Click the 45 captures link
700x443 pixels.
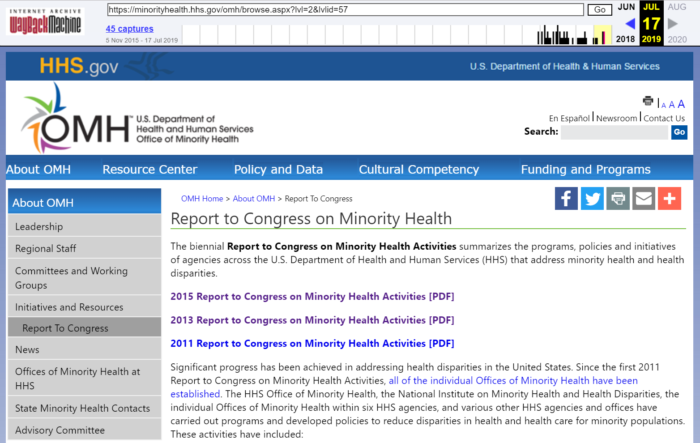click(129, 29)
